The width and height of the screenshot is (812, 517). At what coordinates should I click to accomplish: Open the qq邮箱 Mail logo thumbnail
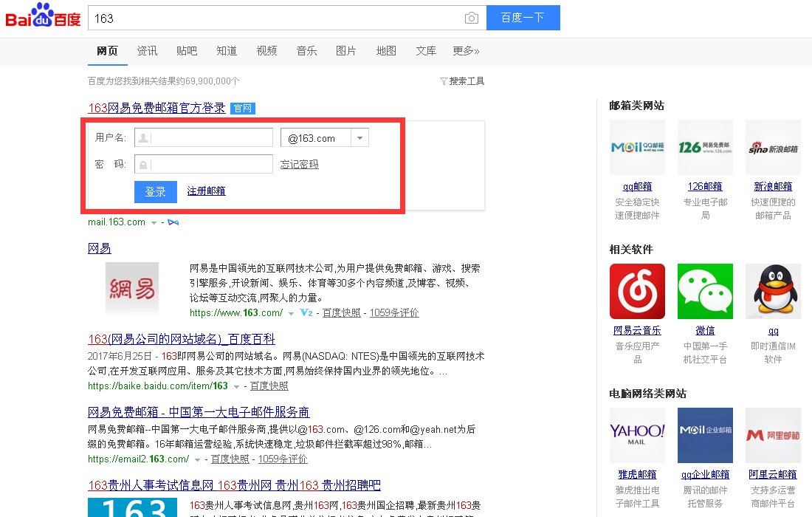pyautogui.click(x=637, y=147)
